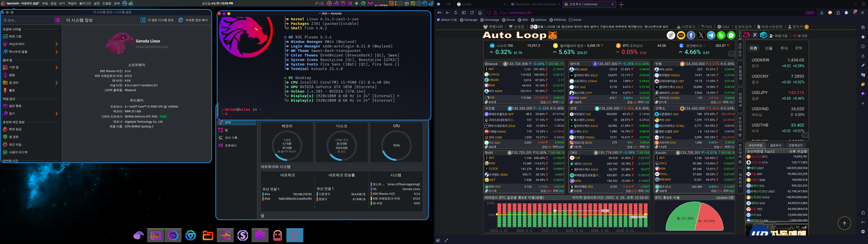Open the browser downloads icon

click(821, 13)
